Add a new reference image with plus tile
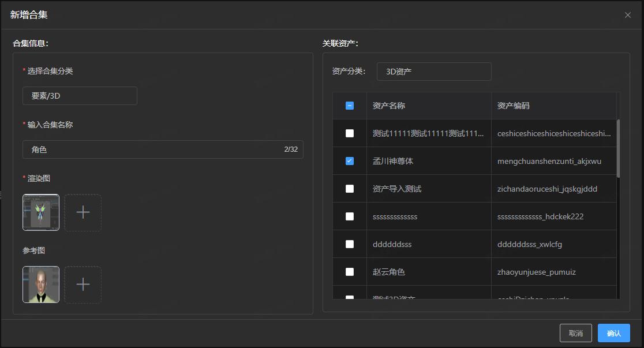This screenshot has width=644, height=348. click(83, 285)
